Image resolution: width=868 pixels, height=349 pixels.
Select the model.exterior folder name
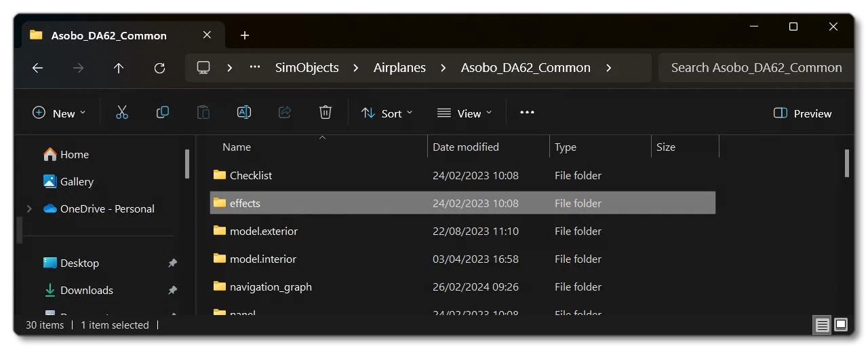[x=264, y=231]
